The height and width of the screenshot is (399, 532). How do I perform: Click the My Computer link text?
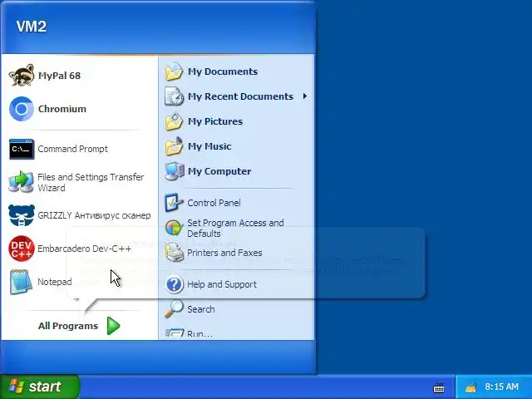coord(219,171)
